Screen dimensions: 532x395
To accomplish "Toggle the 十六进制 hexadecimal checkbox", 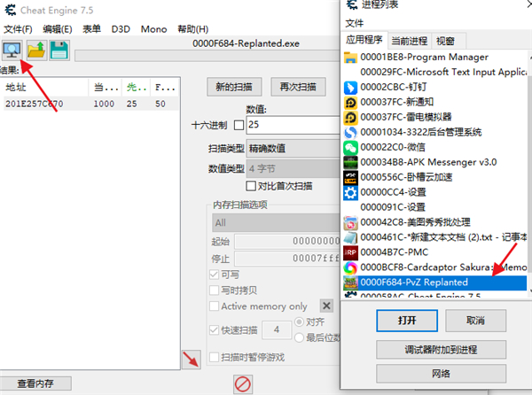I will tap(239, 125).
